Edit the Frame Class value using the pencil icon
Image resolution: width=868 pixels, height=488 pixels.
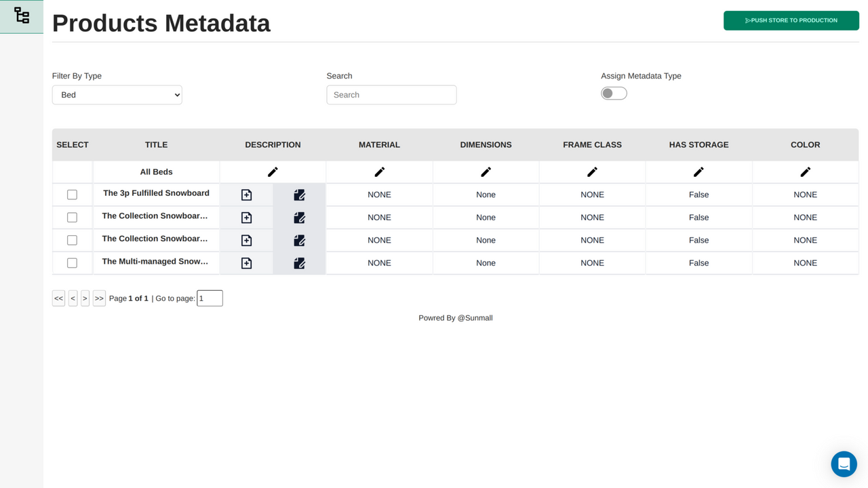click(x=592, y=171)
